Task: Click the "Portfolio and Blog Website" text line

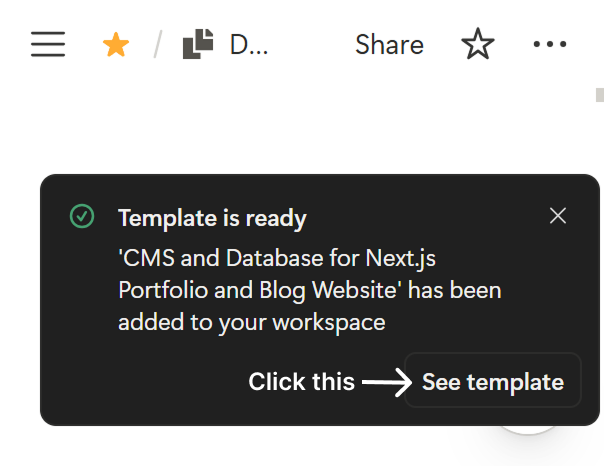Action: point(260,290)
